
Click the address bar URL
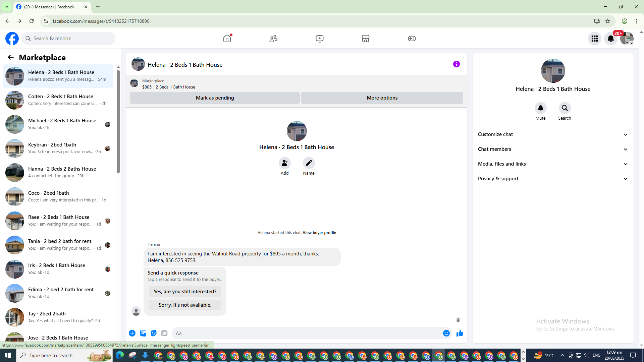(x=101, y=21)
